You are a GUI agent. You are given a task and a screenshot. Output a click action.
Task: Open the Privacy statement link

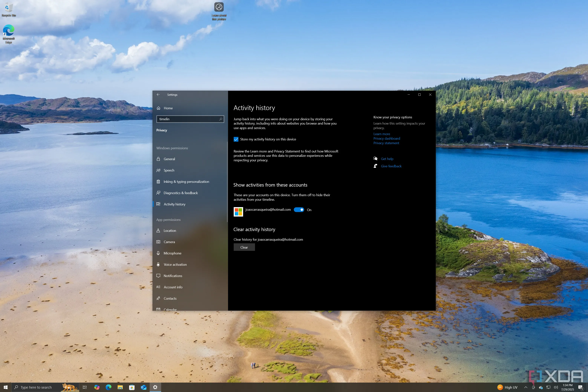click(386, 143)
